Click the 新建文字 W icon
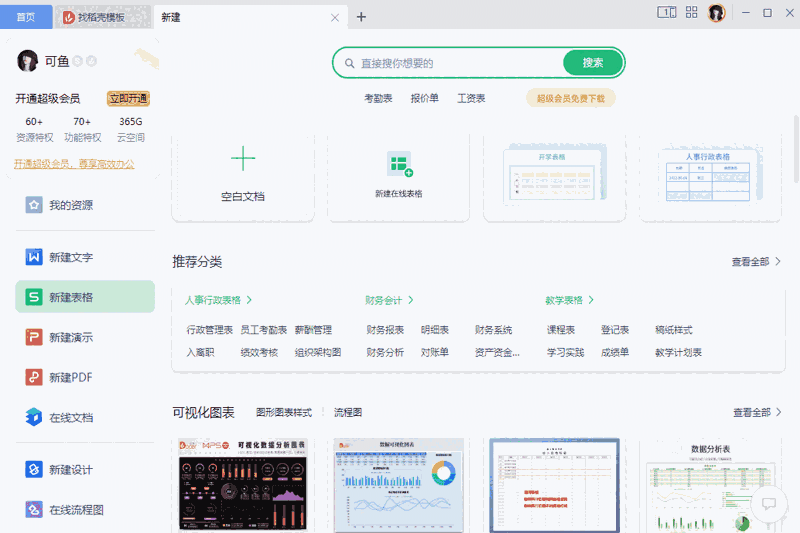The image size is (800, 533). [34, 257]
